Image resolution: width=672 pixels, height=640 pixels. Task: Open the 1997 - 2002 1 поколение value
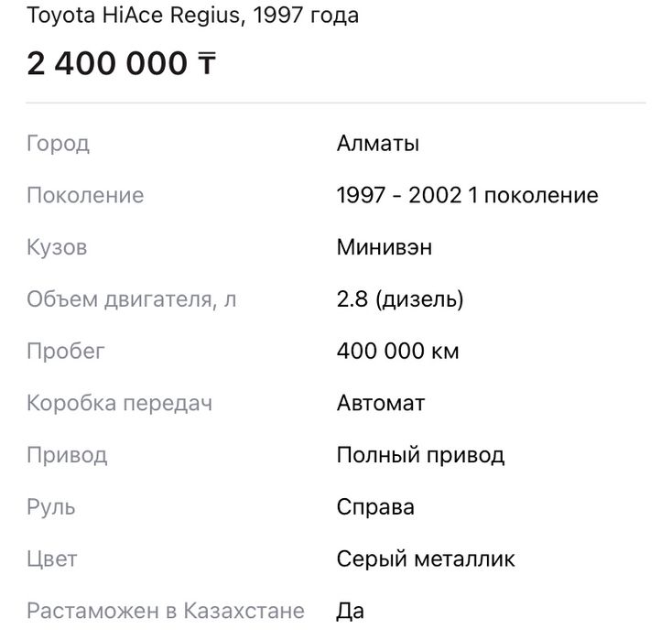[467, 196]
